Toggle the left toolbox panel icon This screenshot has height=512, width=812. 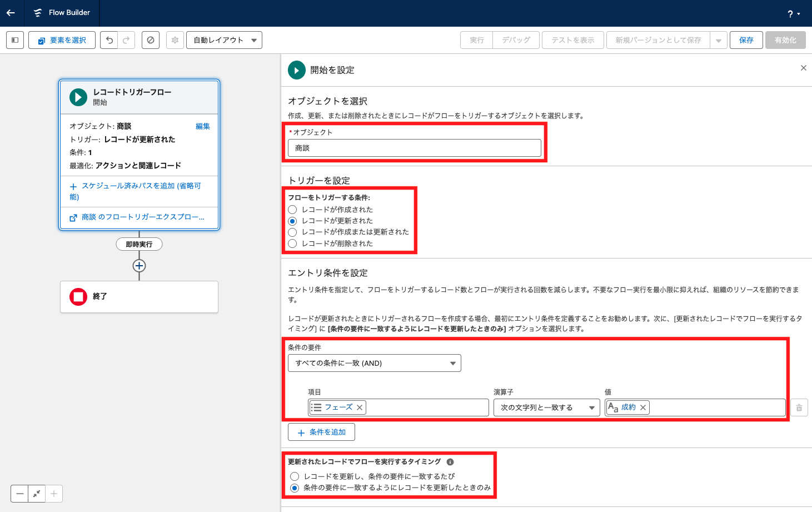pyautogui.click(x=15, y=40)
